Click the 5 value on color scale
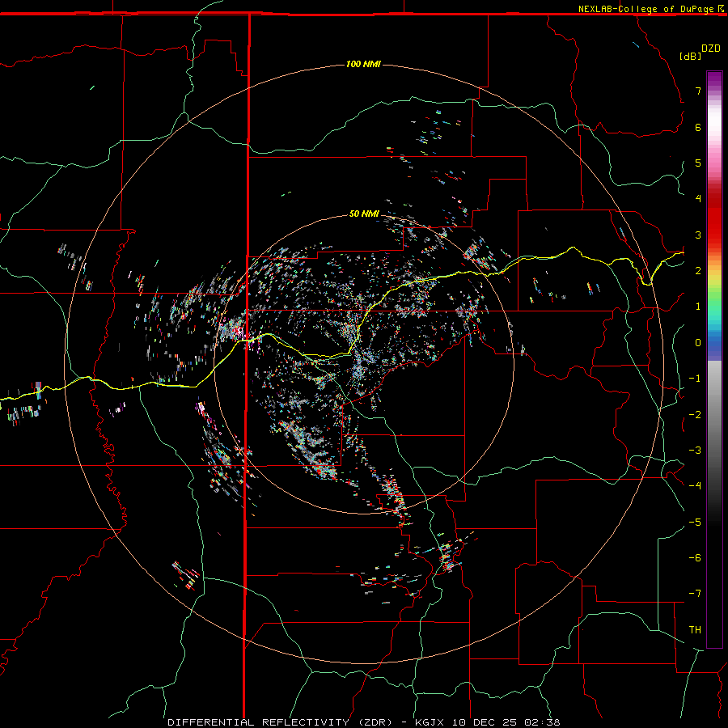The width and height of the screenshot is (728, 728). 698,163
